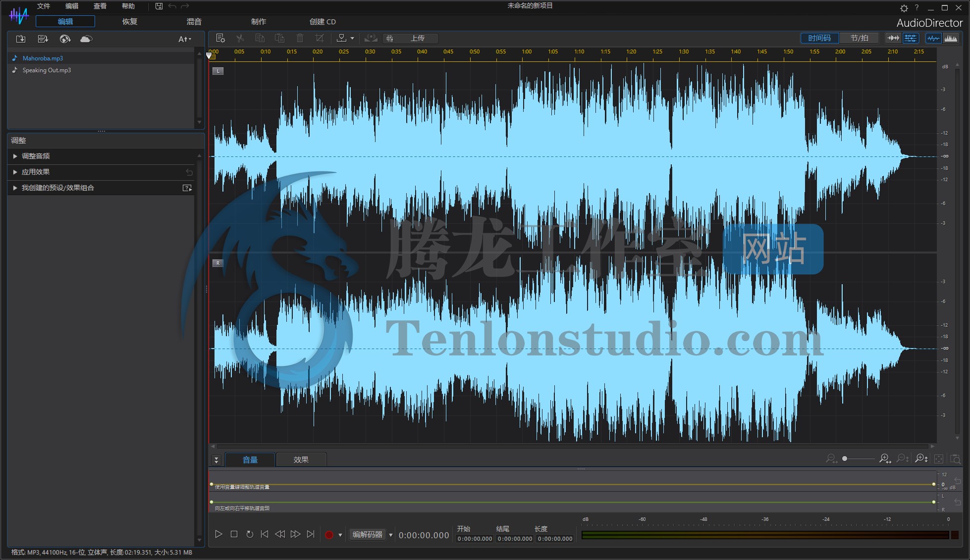Open audio settings document-gear toolbar icon
This screenshot has width=970, height=560.
(x=221, y=38)
